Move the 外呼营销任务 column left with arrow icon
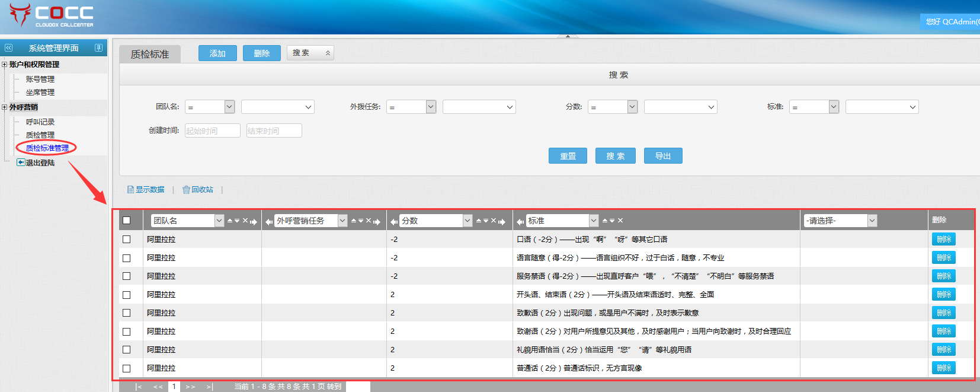The image size is (980, 392). pyautogui.click(x=269, y=221)
